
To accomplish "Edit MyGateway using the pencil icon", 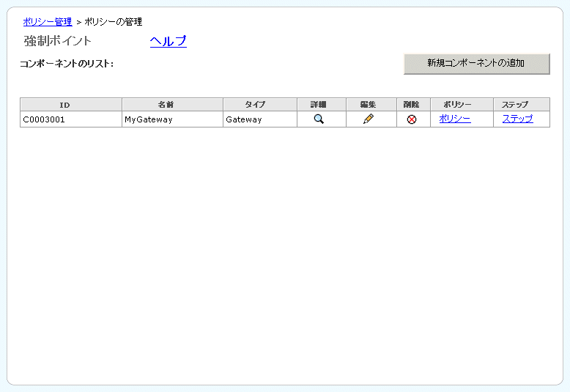I will [369, 119].
